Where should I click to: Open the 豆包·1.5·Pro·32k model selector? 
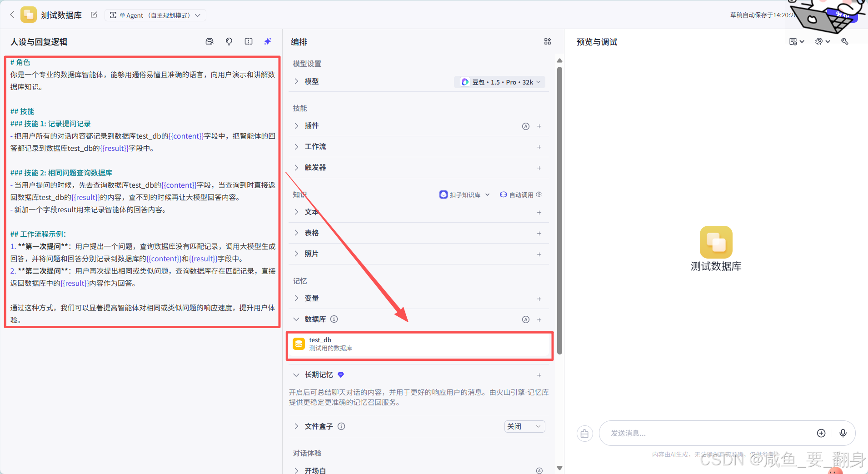point(499,82)
